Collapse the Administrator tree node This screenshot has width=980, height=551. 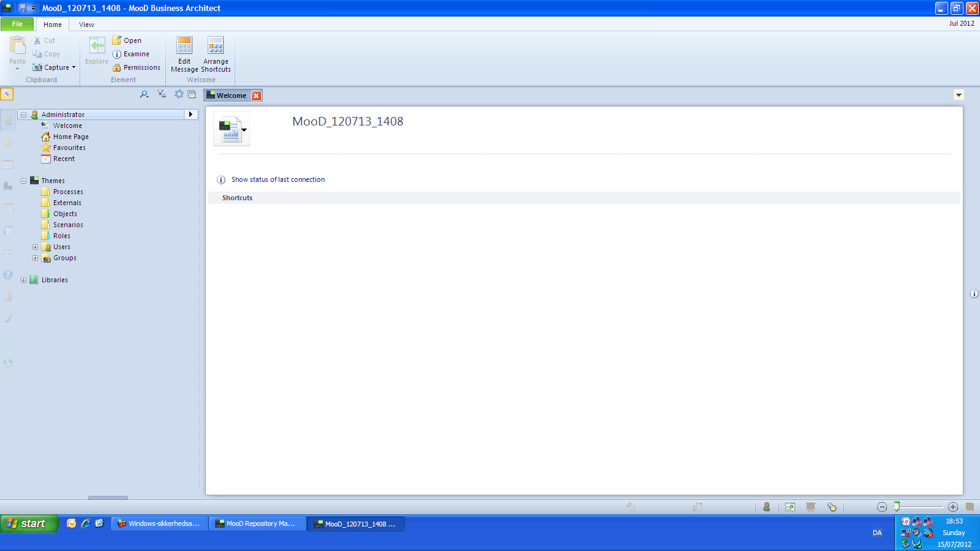(x=23, y=114)
